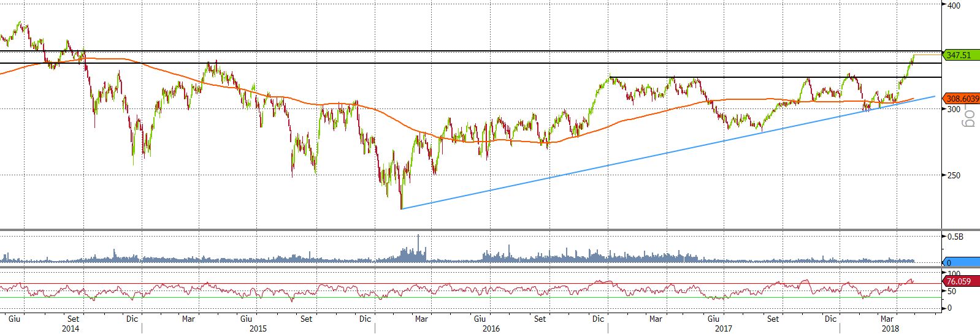Screen dimensions: 980x334
Task: Select the 2014 year label
Action: point(71,328)
